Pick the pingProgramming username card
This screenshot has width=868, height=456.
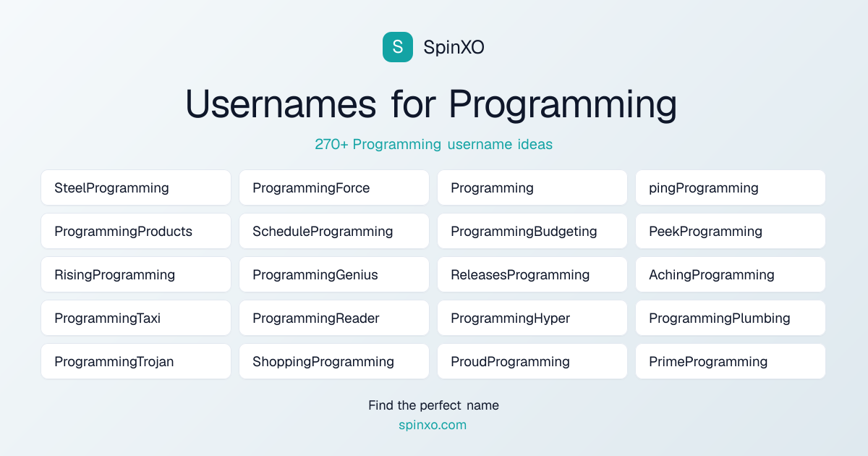(x=731, y=187)
